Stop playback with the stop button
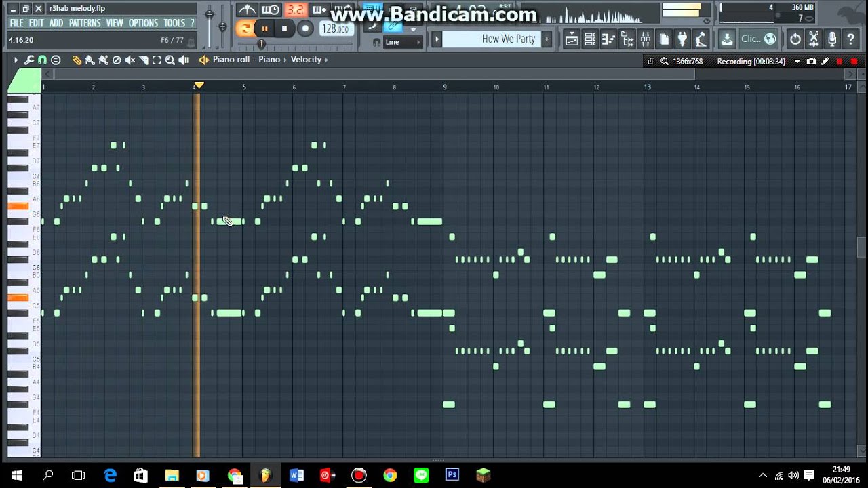The height and width of the screenshot is (488, 868). 285,28
